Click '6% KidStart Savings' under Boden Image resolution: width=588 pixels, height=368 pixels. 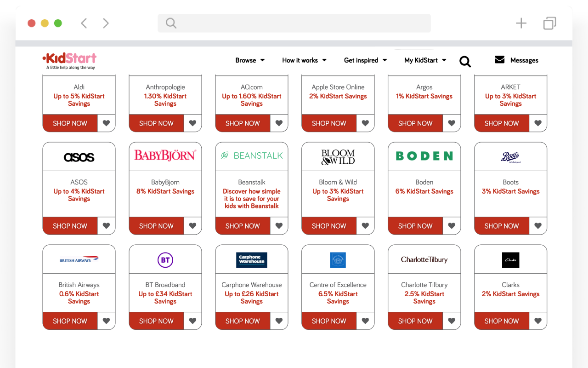click(x=424, y=191)
